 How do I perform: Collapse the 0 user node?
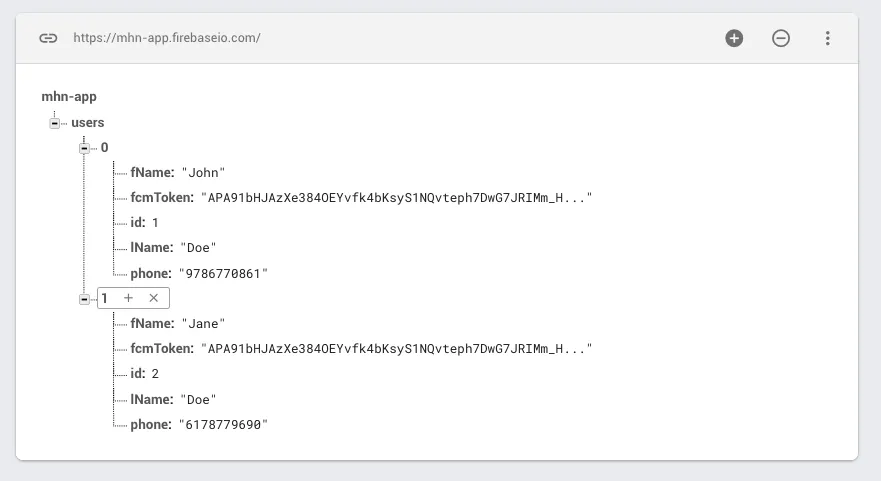coord(85,148)
